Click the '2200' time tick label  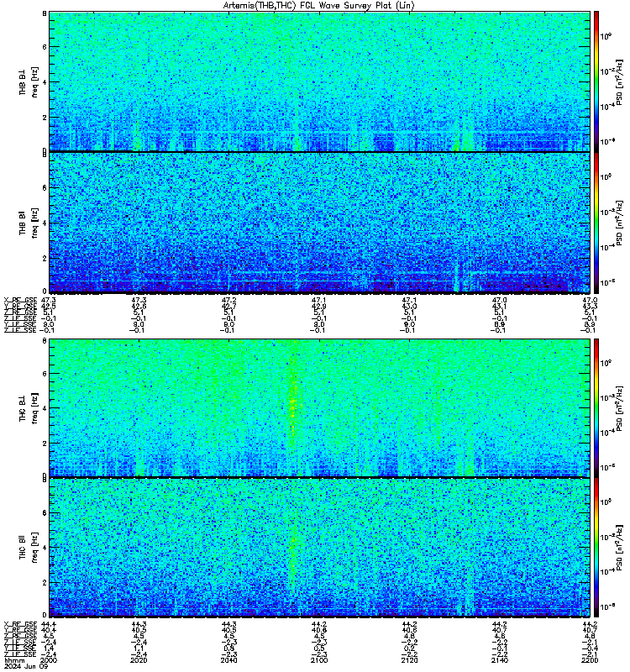click(590, 660)
